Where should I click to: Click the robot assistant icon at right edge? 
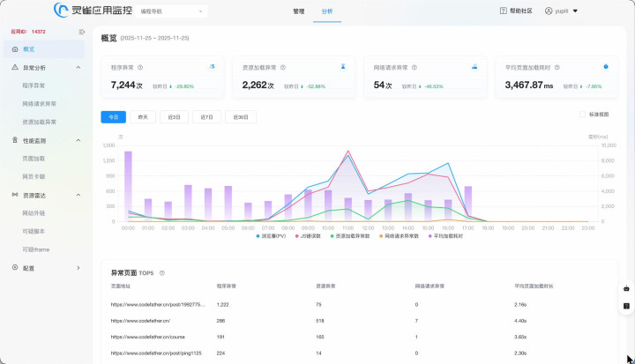tap(626, 288)
